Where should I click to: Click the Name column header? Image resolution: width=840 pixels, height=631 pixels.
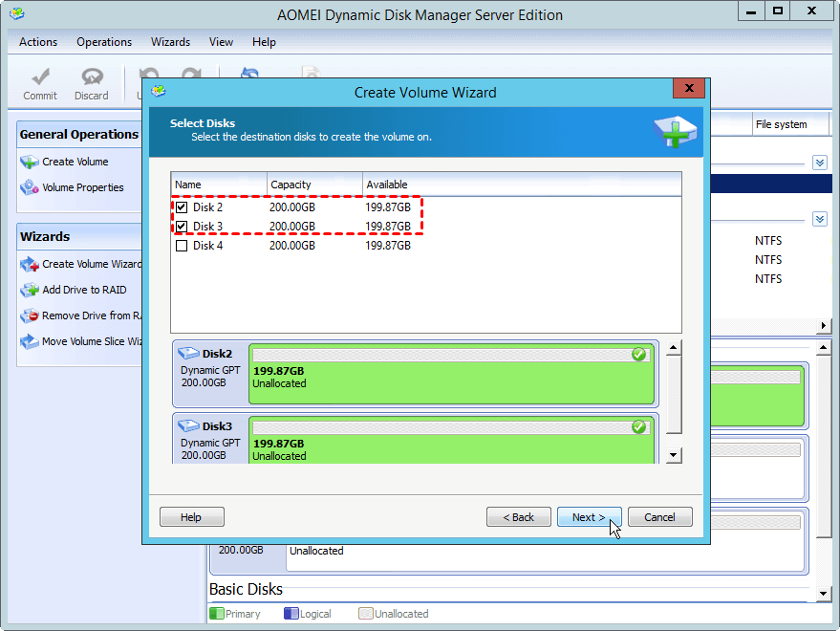pyautogui.click(x=219, y=185)
